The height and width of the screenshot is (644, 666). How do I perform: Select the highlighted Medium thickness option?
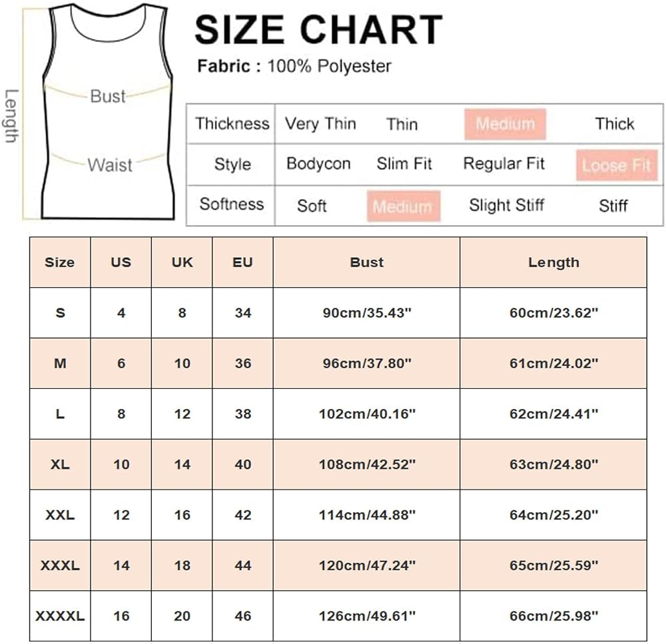point(505,124)
